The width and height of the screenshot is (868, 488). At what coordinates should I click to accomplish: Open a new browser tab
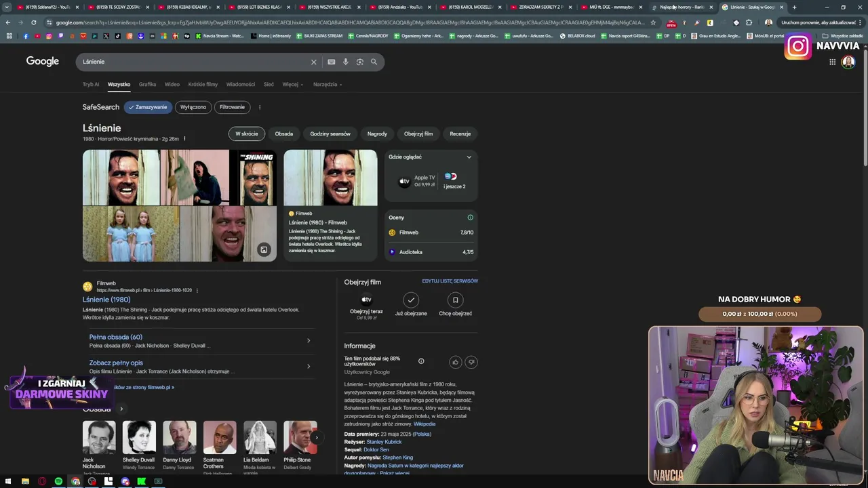point(794,7)
